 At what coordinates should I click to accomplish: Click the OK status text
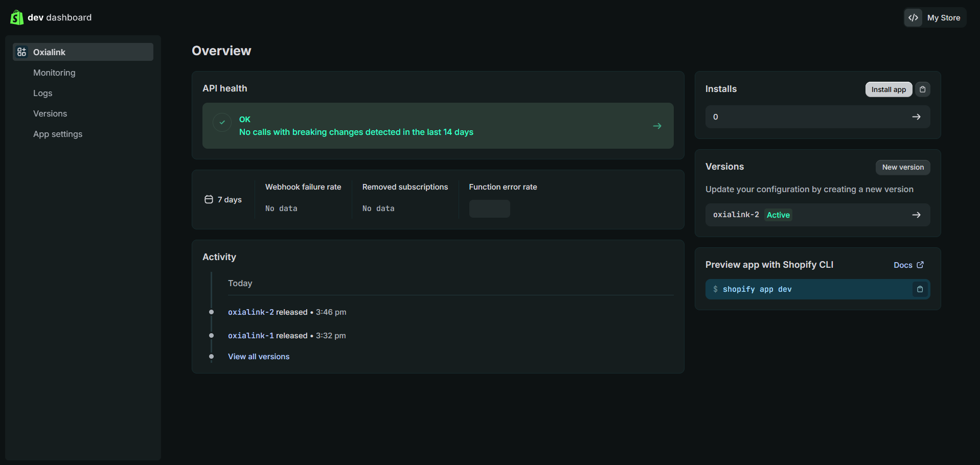pyautogui.click(x=245, y=120)
